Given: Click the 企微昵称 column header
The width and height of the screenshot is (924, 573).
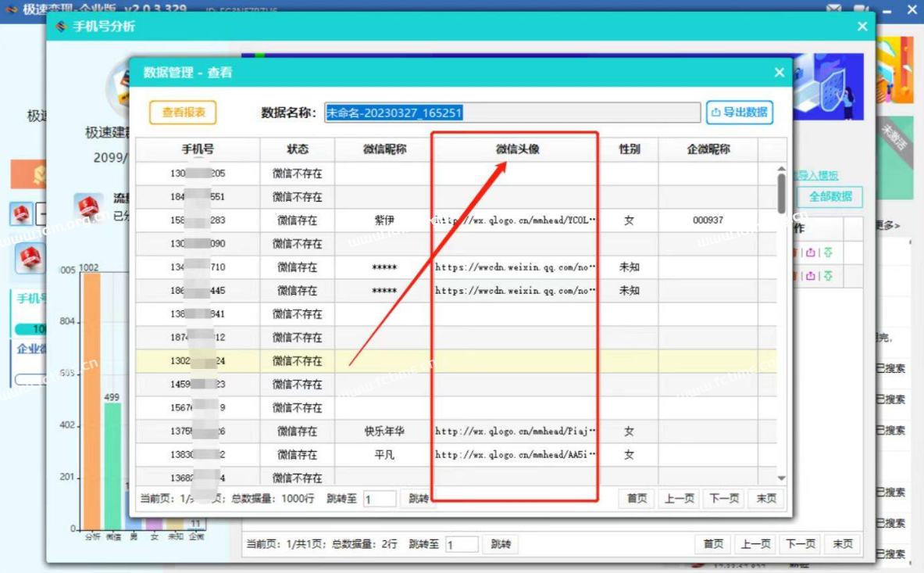Looking at the screenshot, I should click(708, 149).
